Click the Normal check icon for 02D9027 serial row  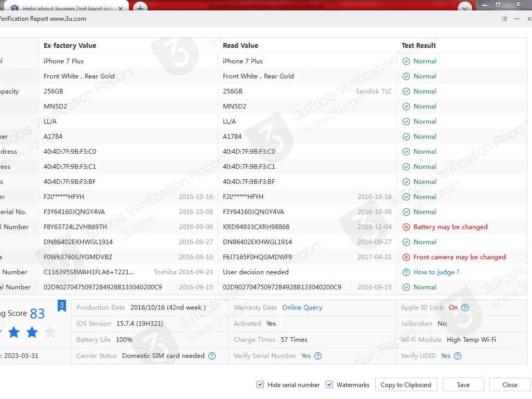click(406, 287)
